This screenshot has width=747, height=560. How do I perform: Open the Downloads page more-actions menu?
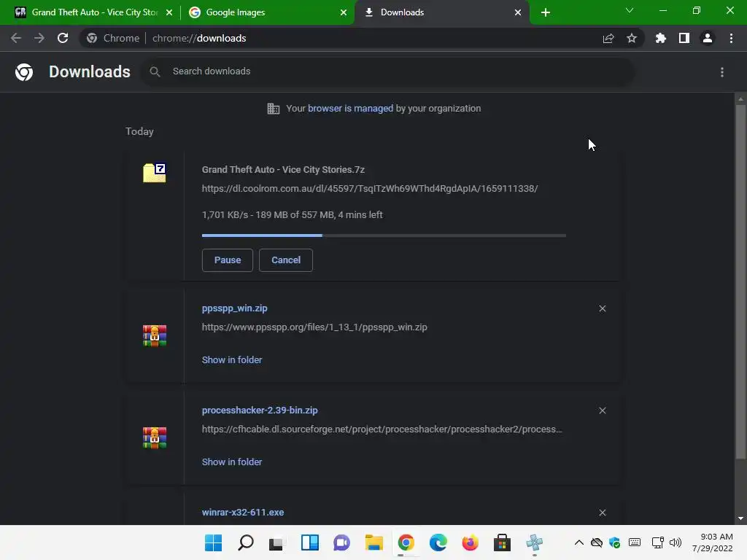point(722,72)
